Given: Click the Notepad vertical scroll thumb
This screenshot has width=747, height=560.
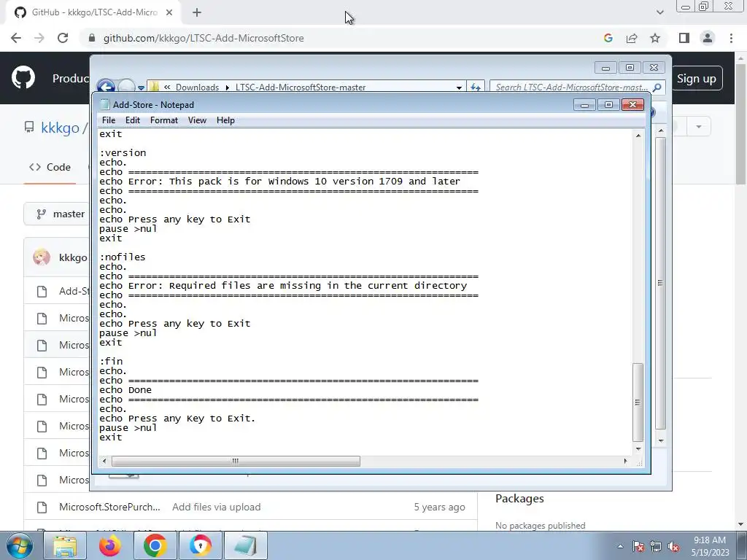Looking at the screenshot, I should [638, 402].
